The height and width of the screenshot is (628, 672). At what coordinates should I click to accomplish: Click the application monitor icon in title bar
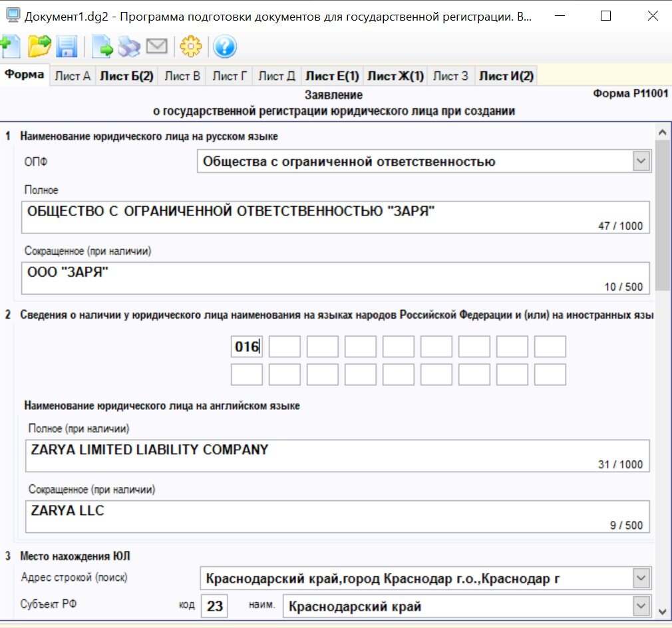(13, 16)
